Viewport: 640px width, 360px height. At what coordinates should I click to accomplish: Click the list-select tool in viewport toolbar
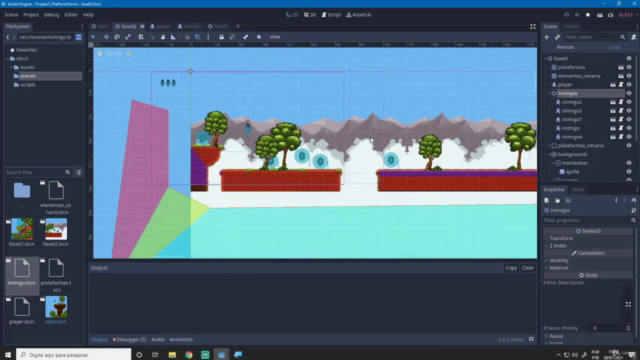[x=141, y=37]
